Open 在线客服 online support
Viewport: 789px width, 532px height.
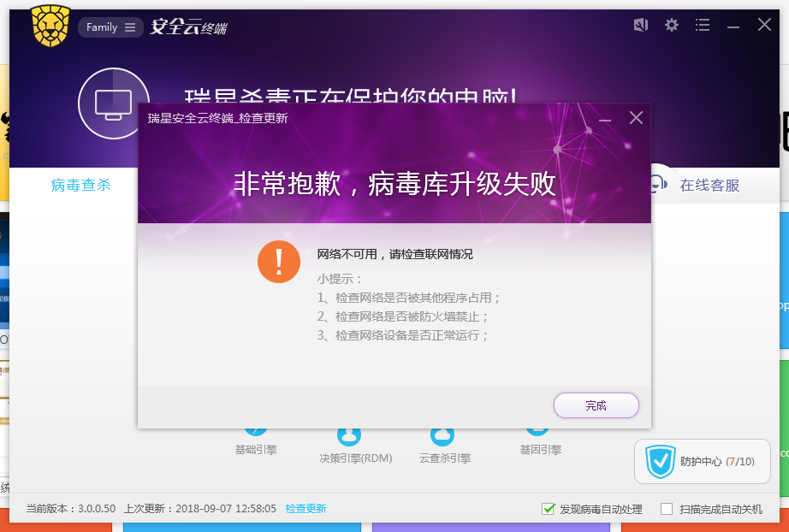(709, 186)
